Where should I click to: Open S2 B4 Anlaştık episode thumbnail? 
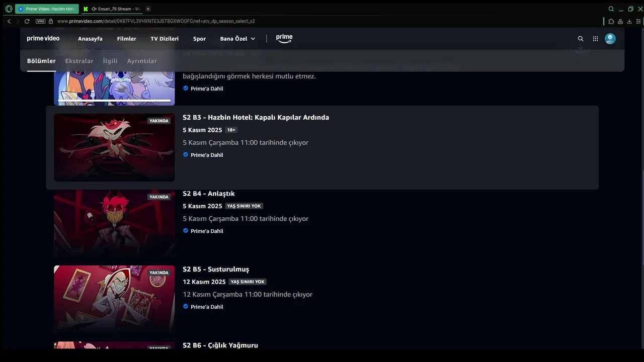click(114, 223)
